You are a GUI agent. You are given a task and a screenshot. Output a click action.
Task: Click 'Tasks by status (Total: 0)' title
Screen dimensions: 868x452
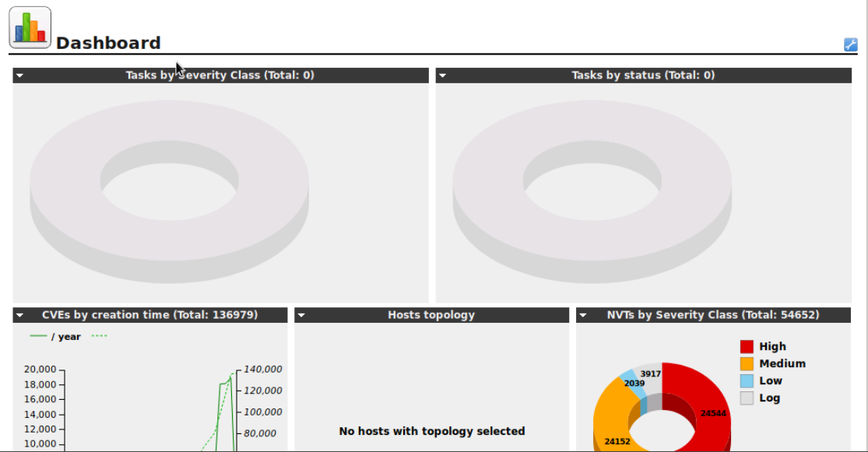coord(643,75)
